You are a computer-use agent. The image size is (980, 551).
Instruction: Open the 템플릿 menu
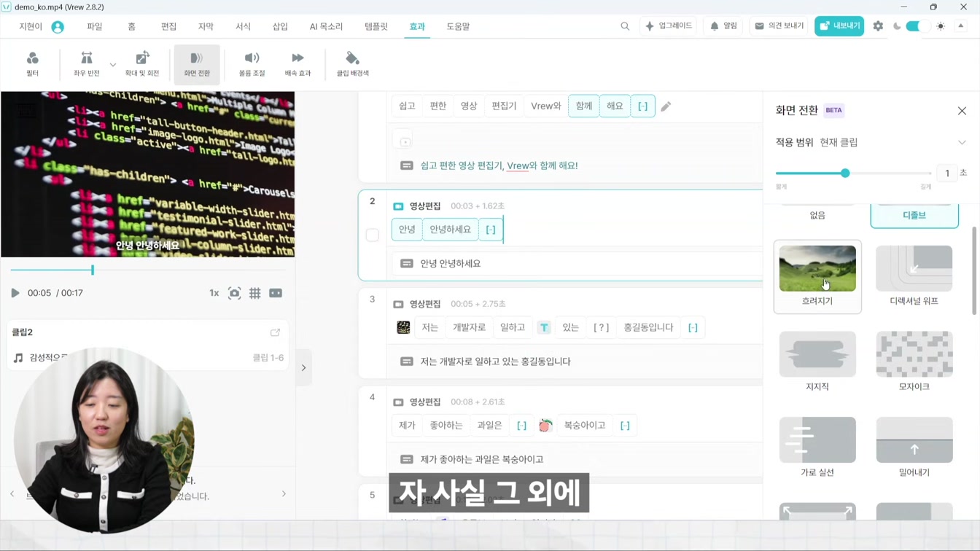tap(376, 26)
